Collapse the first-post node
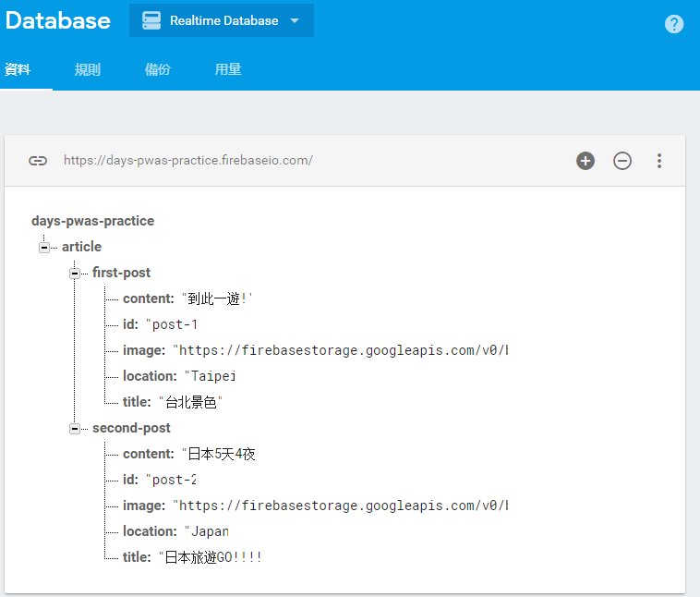The width and height of the screenshot is (700, 597). pyautogui.click(x=75, y=273)
